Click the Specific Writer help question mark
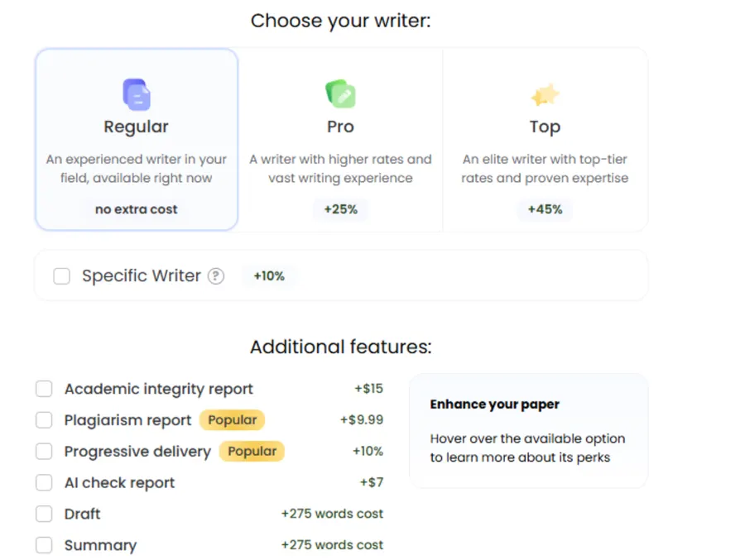Screen dimensions: 745x560 (216, 276)
